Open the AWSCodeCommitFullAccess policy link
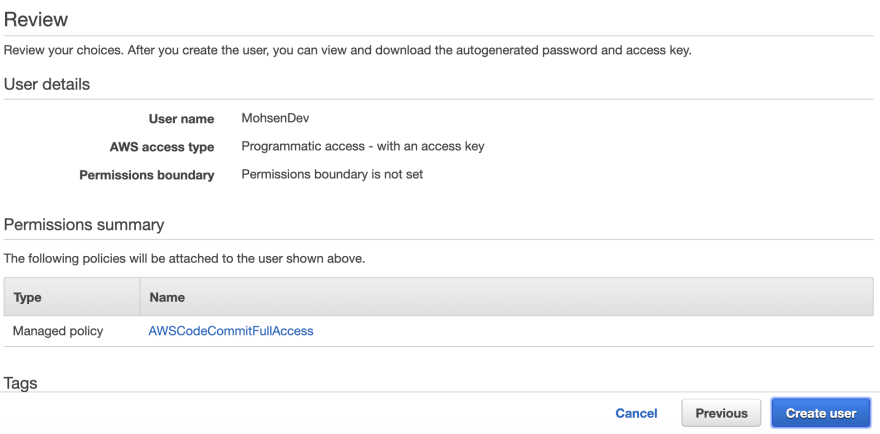 231,331
